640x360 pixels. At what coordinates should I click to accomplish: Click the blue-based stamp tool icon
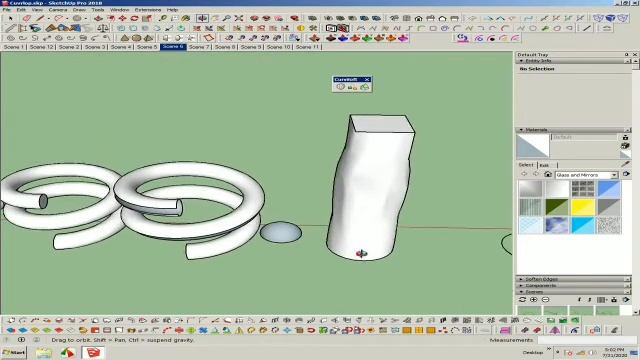click(343, 38)
